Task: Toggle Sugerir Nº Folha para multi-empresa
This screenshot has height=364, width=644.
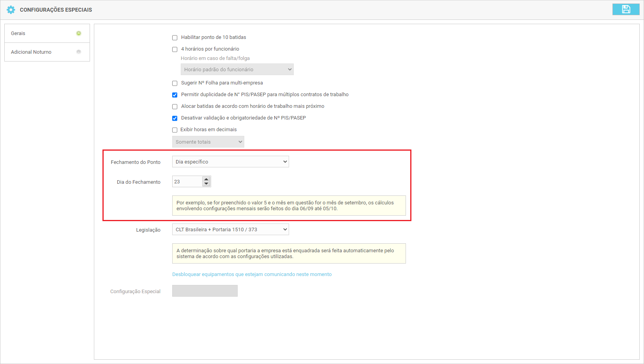Action: tap(175, 83)
